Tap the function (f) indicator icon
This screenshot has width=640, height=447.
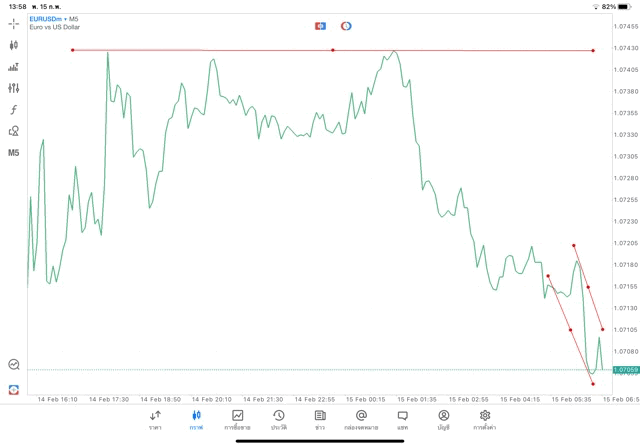click(14, 109)
